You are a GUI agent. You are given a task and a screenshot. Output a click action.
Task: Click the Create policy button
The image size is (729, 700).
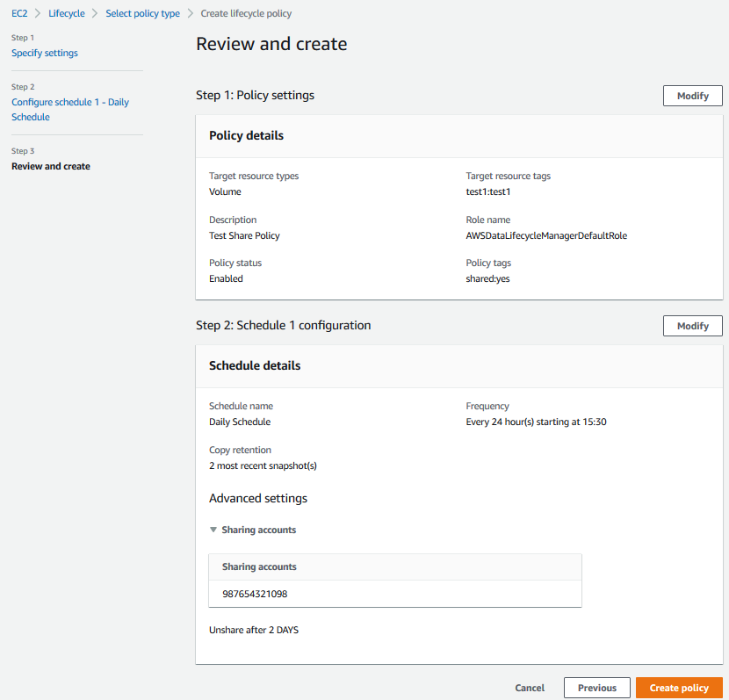click(x=679, y=688)
